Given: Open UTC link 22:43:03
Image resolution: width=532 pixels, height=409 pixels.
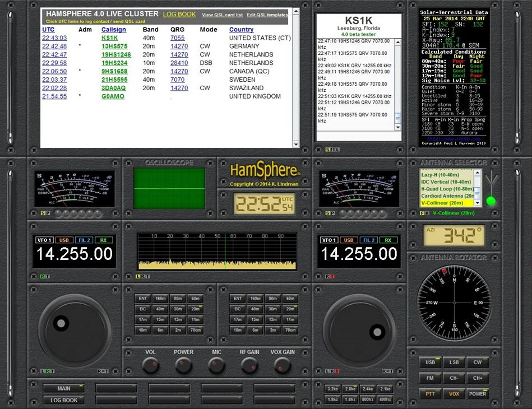Looking at the screenshot, I should pyautogui.click(x=54, y=38).
